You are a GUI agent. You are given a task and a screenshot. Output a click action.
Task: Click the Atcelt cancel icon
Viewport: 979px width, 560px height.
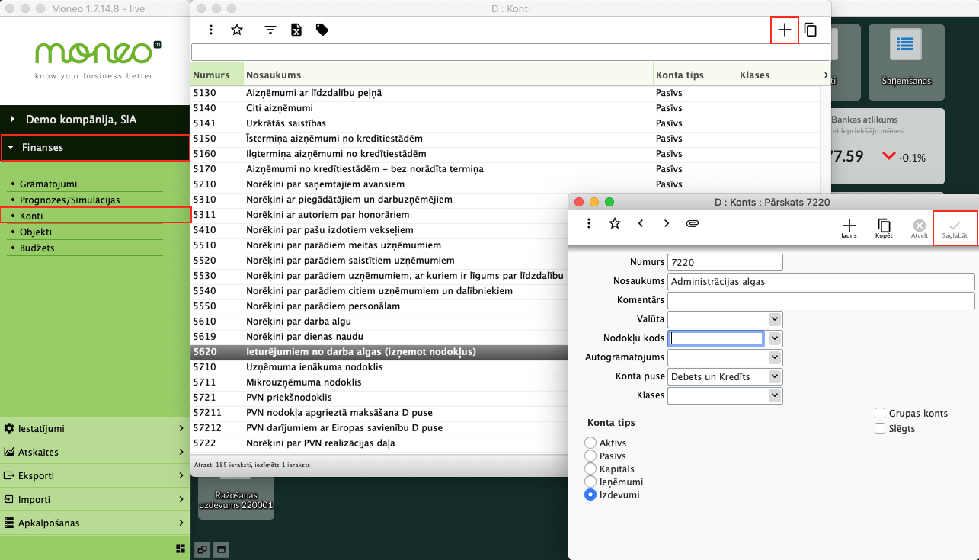coord(920,228)
